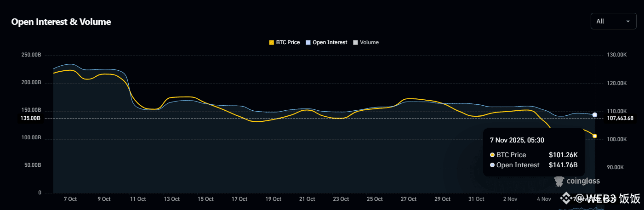Click the $141.76B Open Interest tooltip value

[x=563, y=165]
